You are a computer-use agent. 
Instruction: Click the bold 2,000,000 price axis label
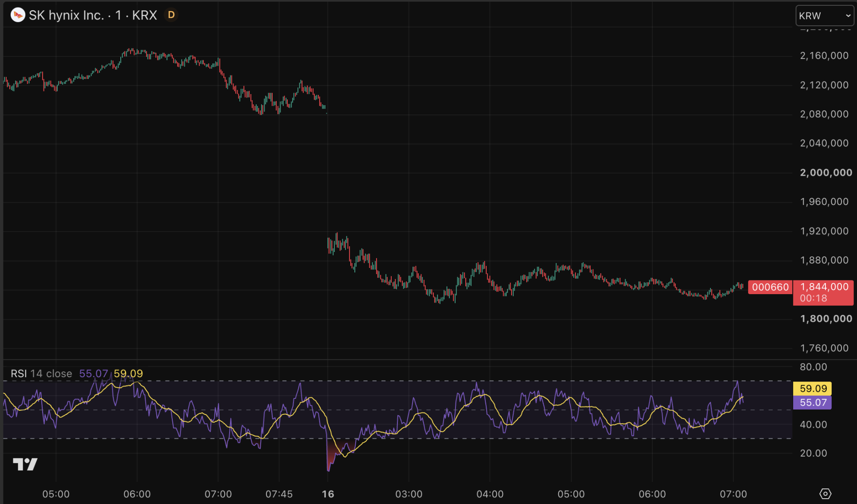tap(826, 173)
